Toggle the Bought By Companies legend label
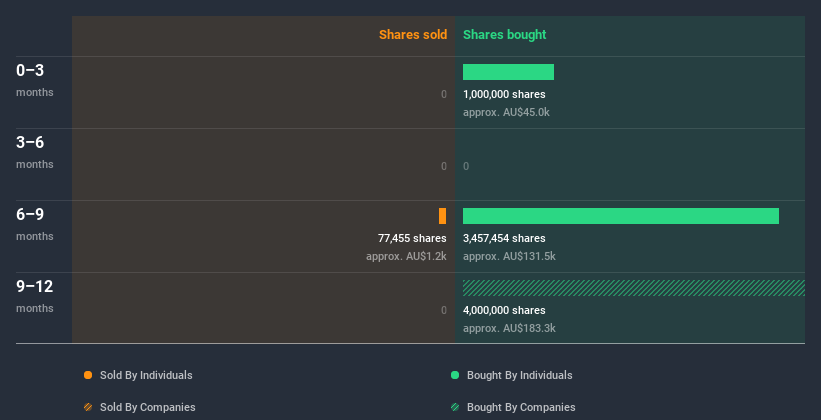Screen dimensions: 821x420 pyautogui.click(x=521, y=407)
